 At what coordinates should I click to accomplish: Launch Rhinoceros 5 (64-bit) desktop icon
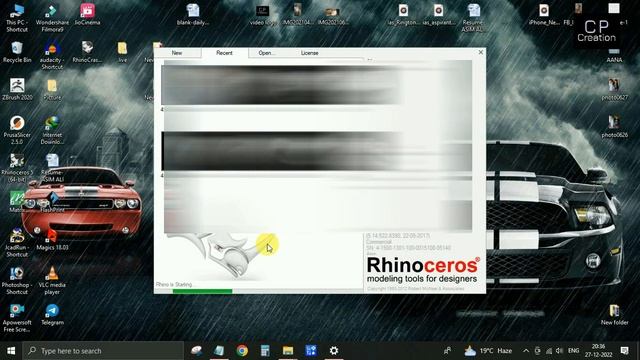[x=17, y=168]
